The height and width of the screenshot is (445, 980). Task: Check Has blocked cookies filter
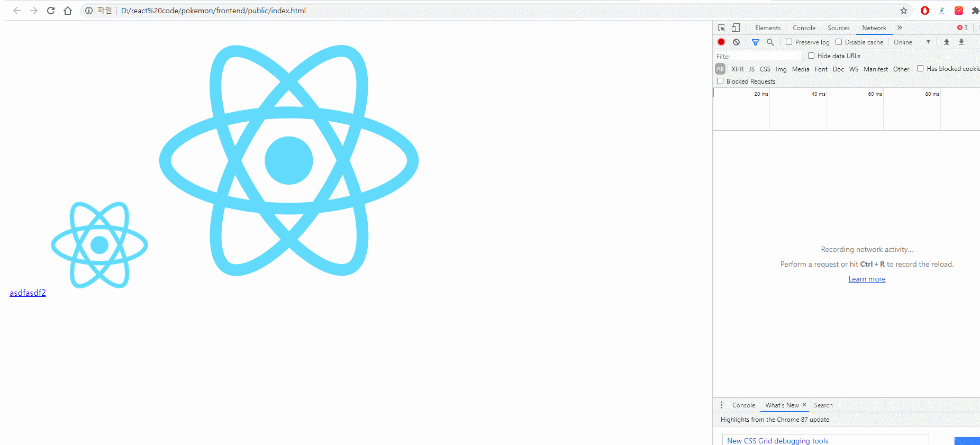920,68
